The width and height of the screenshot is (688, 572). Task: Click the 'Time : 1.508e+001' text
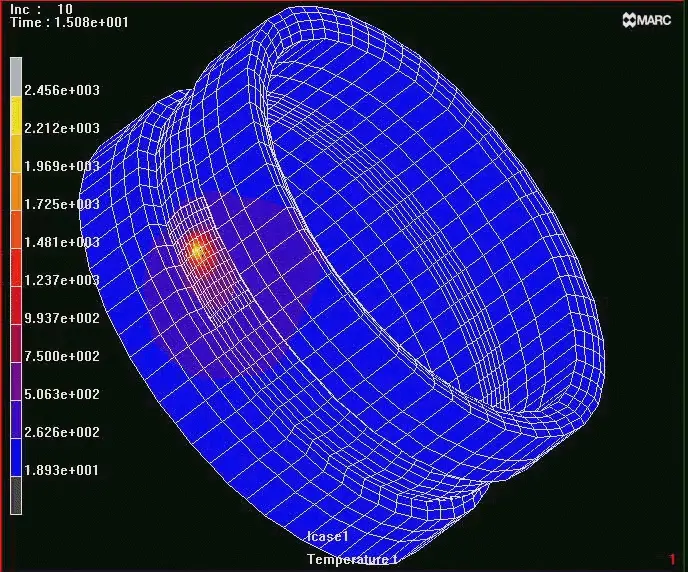pyautogui.click(x=69, y=22)
